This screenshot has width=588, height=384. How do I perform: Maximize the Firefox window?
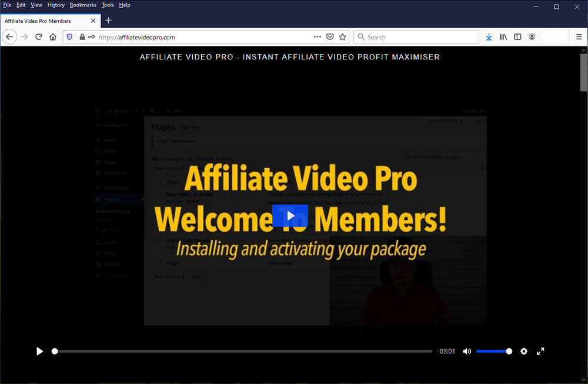(x=556, y=6)
